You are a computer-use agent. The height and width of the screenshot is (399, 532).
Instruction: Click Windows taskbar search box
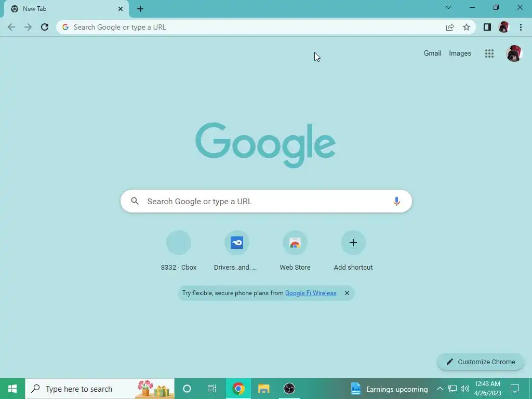pyautogui.click(x=100, y=389)
